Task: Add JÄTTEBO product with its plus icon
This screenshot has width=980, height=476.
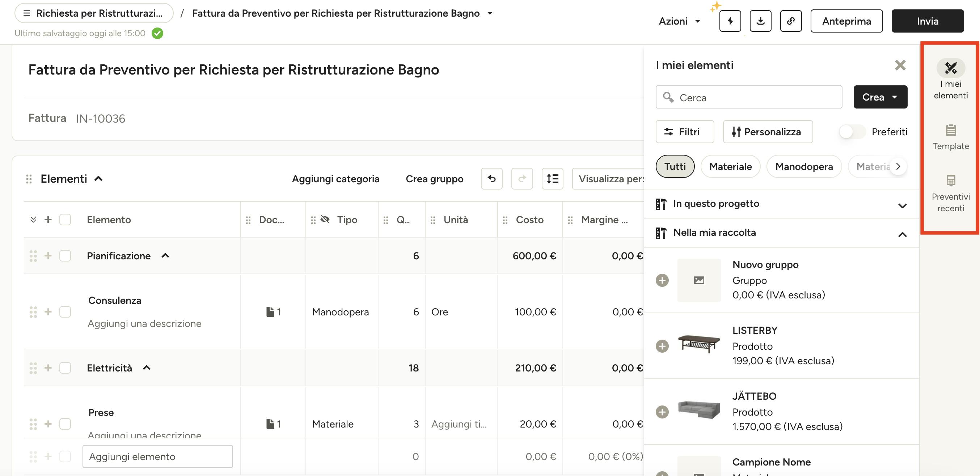Action: click(662, 412)
